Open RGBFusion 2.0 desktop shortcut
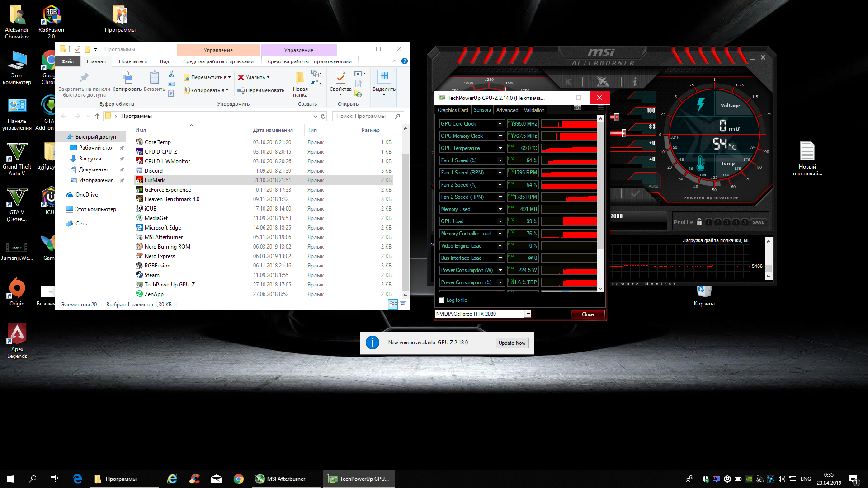868x488 pixels. (51, 22)
